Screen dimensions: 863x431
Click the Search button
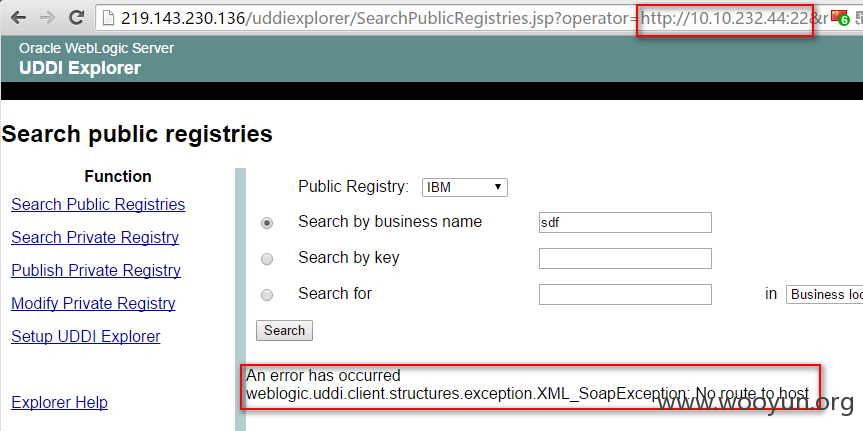(284, 330)
